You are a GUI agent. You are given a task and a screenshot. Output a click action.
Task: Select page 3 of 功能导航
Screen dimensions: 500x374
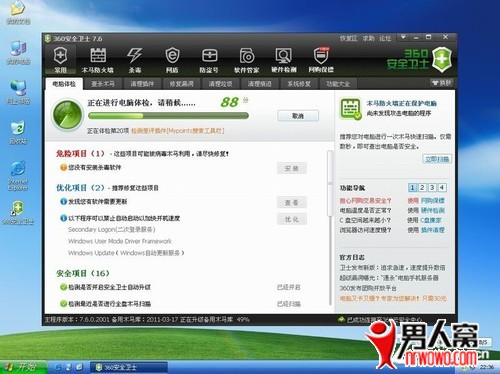pos(432,187)
